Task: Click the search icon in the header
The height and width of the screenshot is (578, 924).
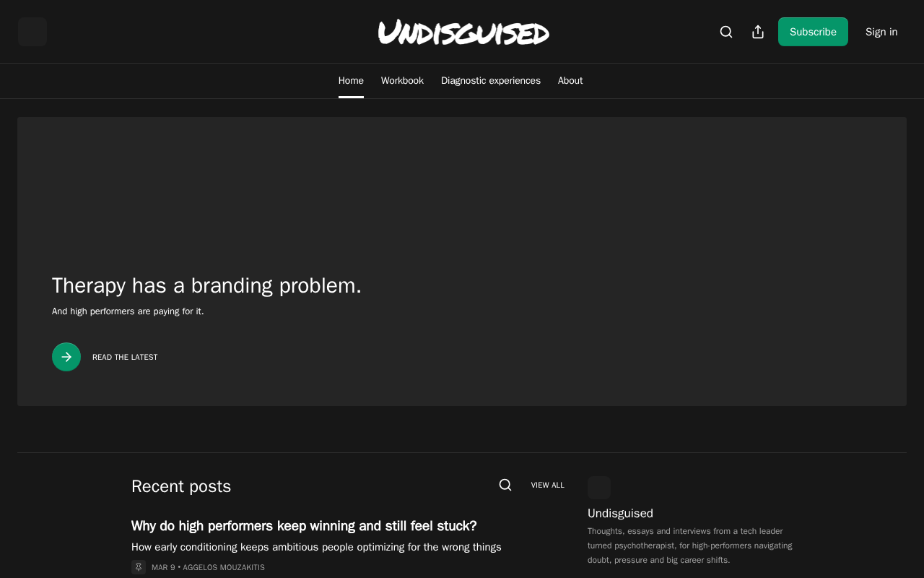Action: [726, 32]
